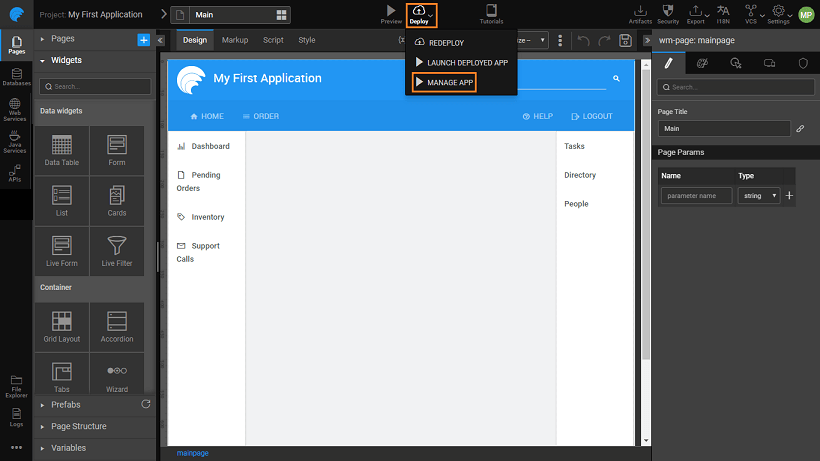Open Web Services in the sidebar
Viewport: 820px width, 461px height.
point(15,109)
